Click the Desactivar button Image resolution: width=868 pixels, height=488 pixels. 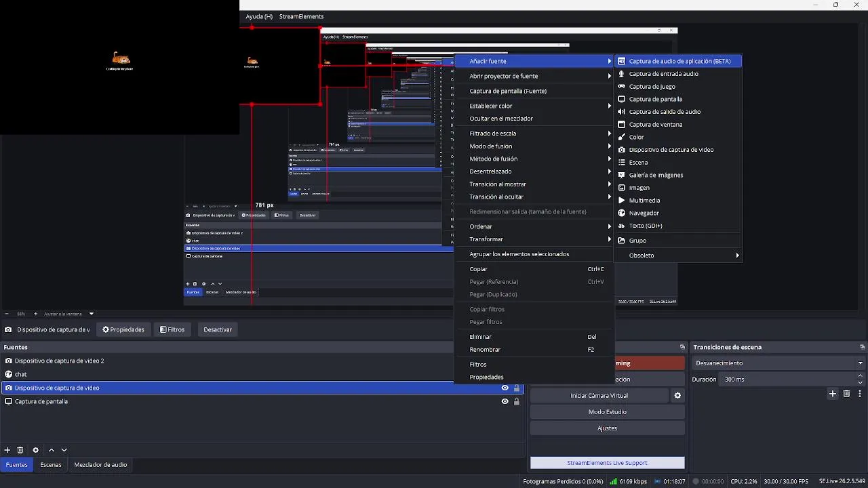[x=218, y=329]
